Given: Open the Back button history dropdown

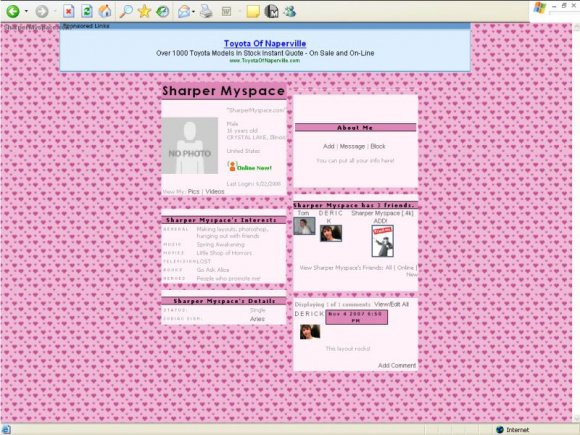Looking at the screenshot, I should pos(26,11).
